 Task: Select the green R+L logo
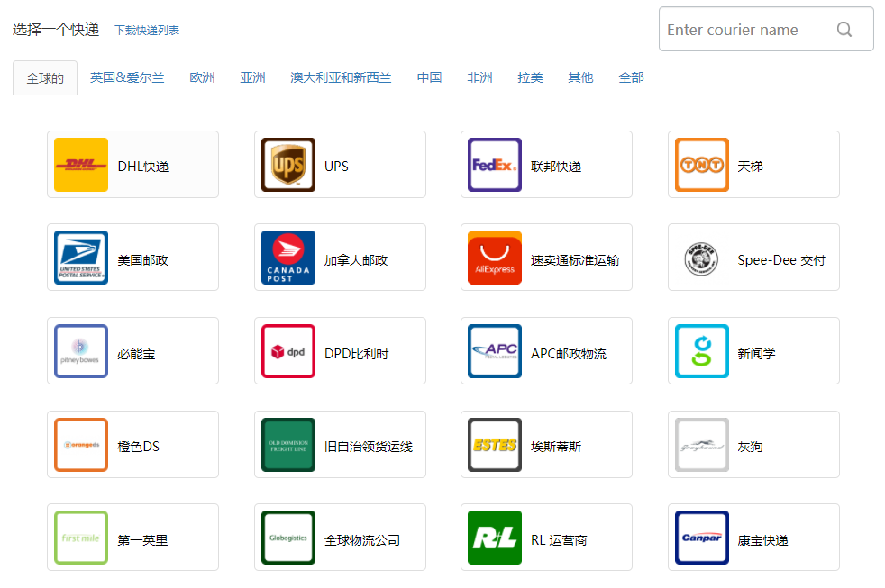pyautogui.click(x=495, y=538)
